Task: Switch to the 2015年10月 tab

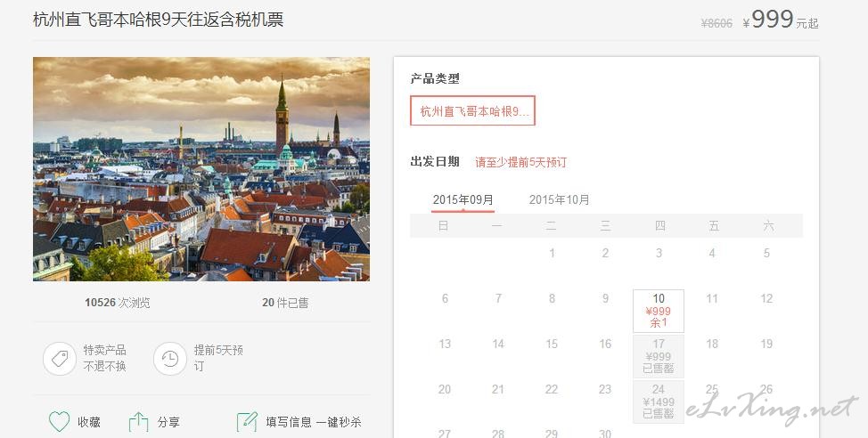Action: point(559,200)
